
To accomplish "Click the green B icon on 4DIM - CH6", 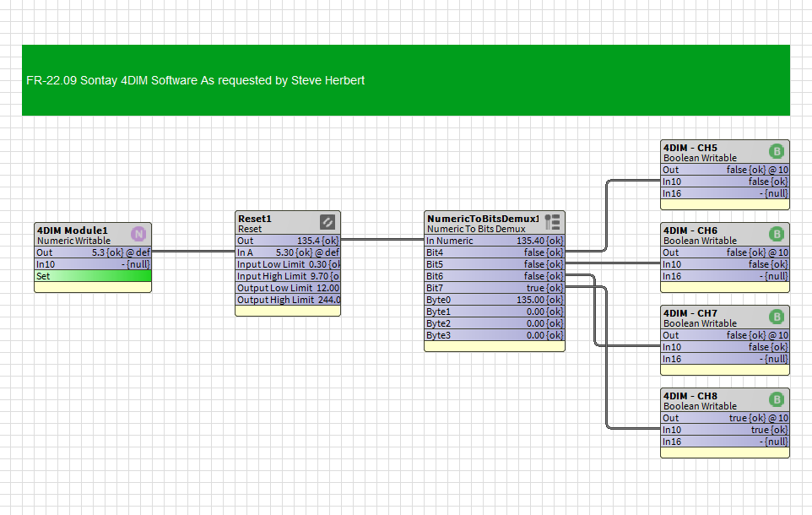I will pos(777,234).
